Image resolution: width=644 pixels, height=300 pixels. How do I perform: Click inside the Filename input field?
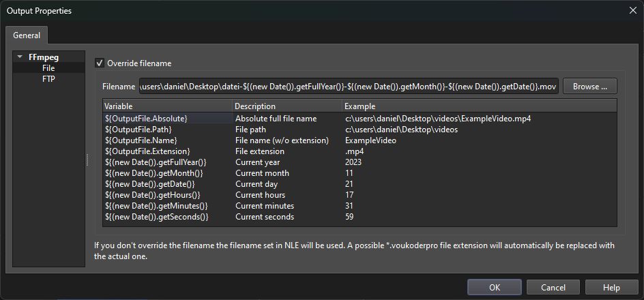pyautogui.click(x=348, y=87)
